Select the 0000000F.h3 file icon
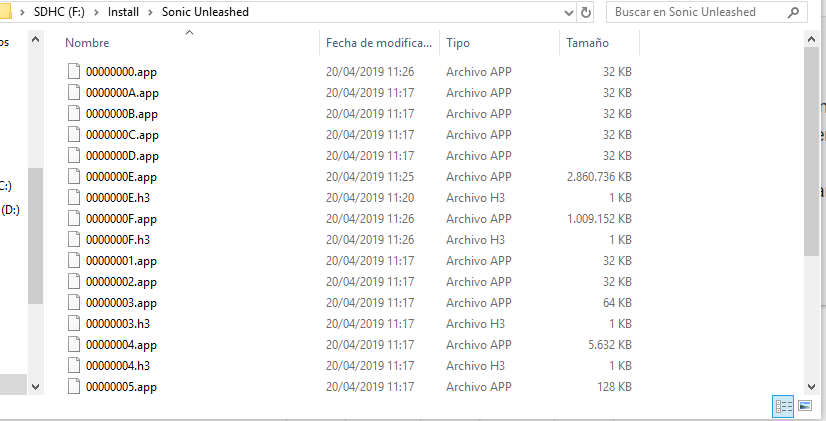Screen dimensions: 826x421 tap(74, 240)
